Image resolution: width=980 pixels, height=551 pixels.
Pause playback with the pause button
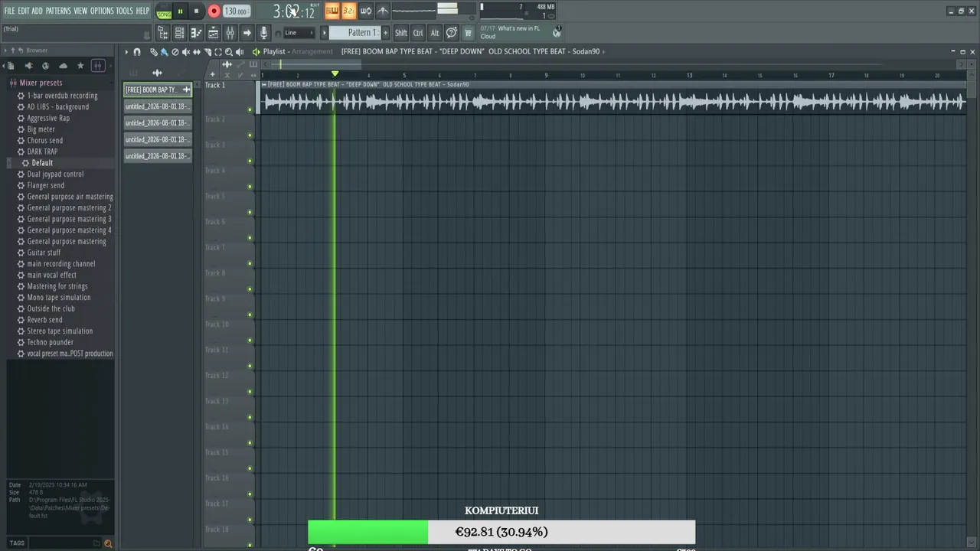point(180,11)
